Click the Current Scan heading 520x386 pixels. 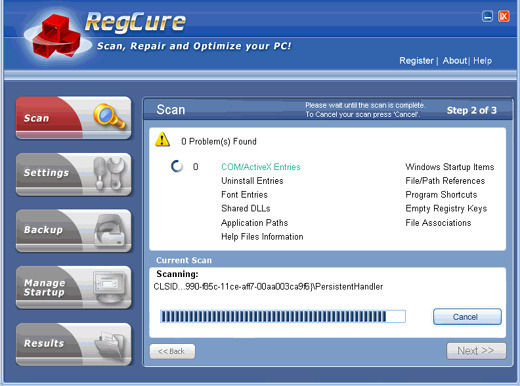[184, 260]
